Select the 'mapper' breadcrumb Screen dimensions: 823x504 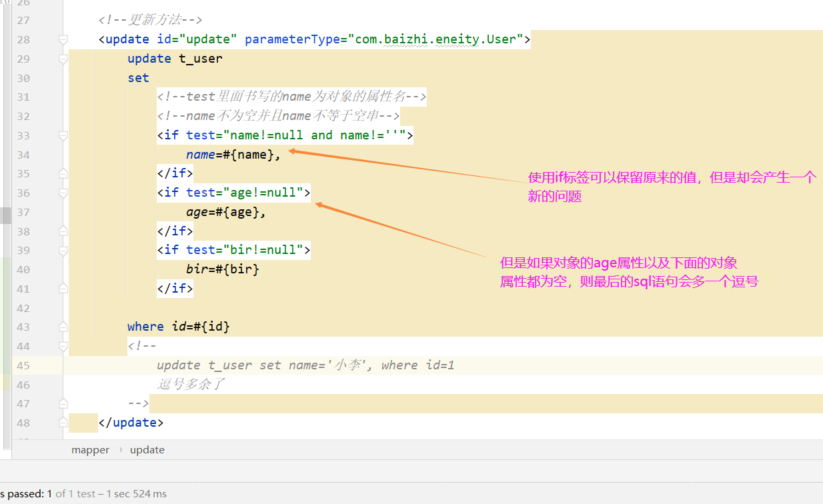coord(90,450)
